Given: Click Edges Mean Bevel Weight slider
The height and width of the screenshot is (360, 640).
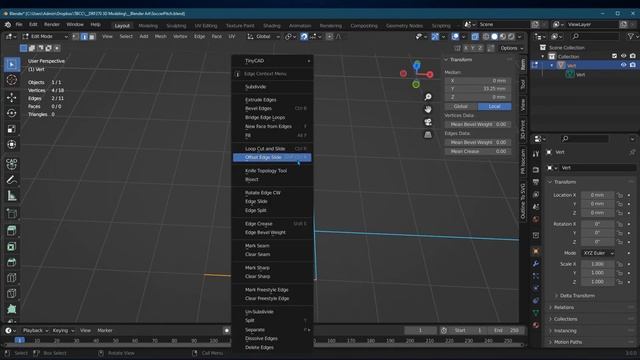Looking at the screenshot, I should pos(478,142).
